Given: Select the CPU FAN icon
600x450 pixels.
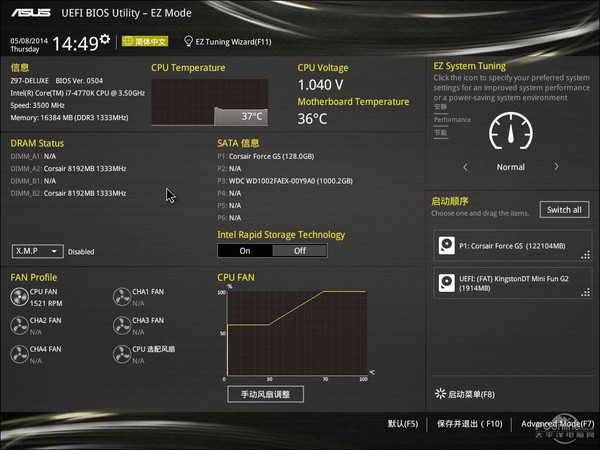Looking at the screenshot, I should point(20,296).
